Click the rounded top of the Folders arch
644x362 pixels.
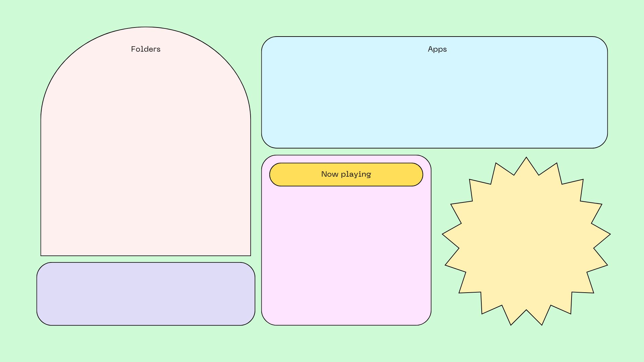[146, 30]
